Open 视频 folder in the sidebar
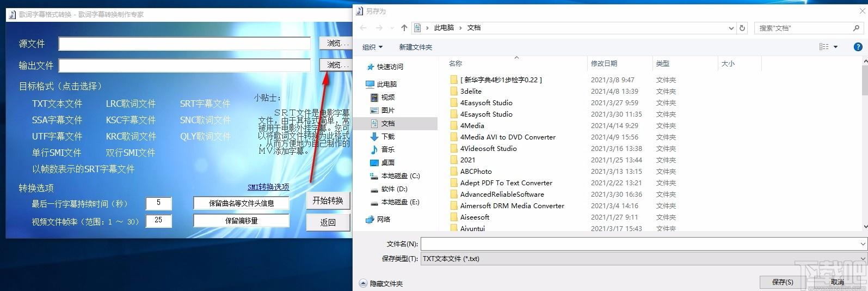This screenshot has height=291, width=868. pyautogui.click(x=388, y=98)
